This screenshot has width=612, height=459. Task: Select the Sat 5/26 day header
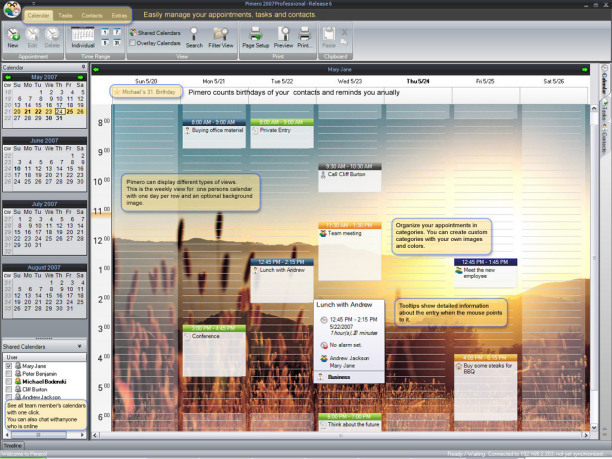click(553, 81)
